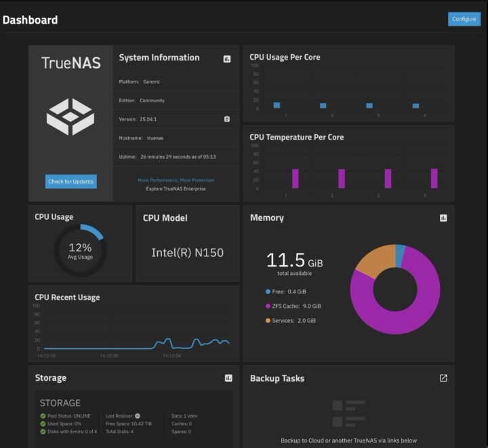Click the TrueNAS cube logo
The width and height of the screenshot is (488, 448).
[70, 116]
